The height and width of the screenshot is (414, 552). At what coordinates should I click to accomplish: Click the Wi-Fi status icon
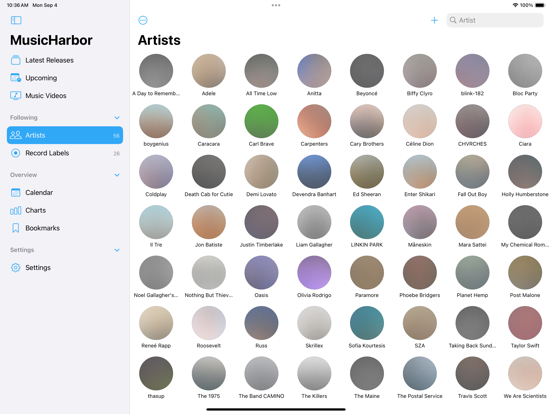click(515, 5)
